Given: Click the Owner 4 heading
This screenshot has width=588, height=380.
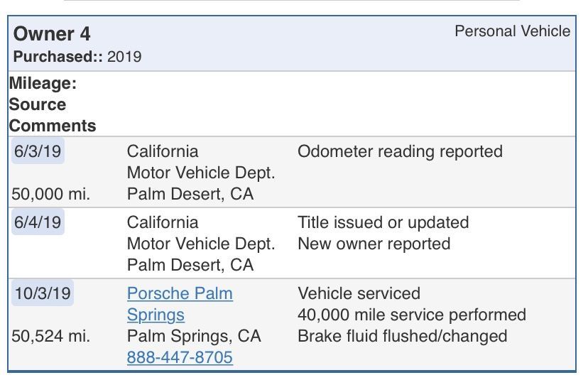Looking at the screenshot, I should [x=53, y=33].
